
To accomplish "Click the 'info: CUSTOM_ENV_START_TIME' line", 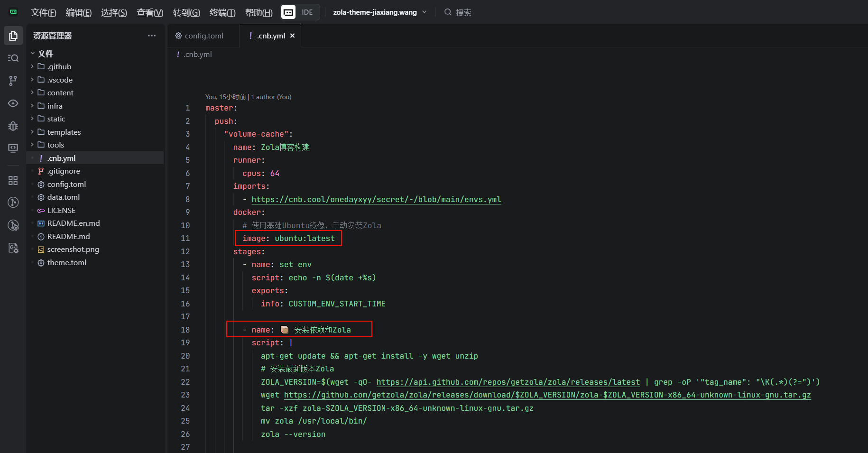I will point(323,304).
